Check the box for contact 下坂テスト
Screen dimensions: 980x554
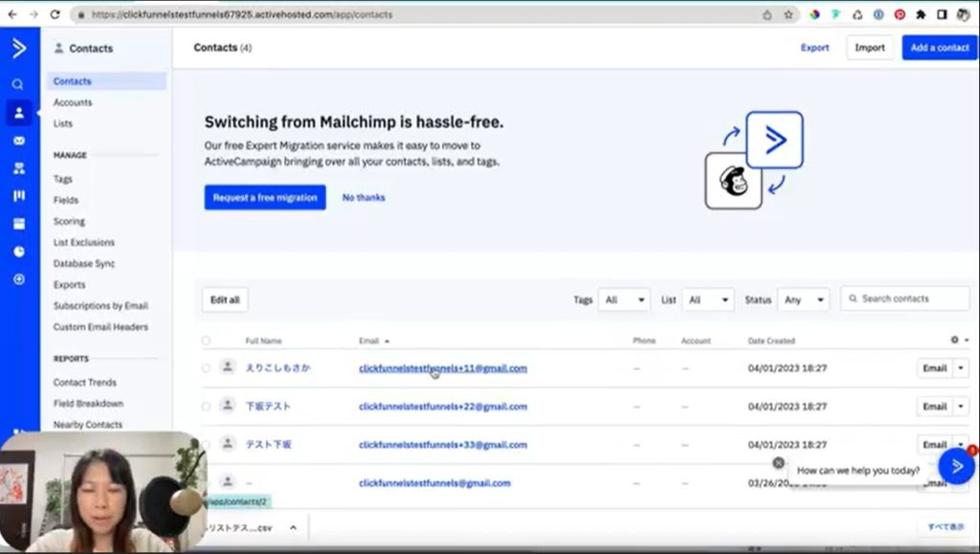206,407
